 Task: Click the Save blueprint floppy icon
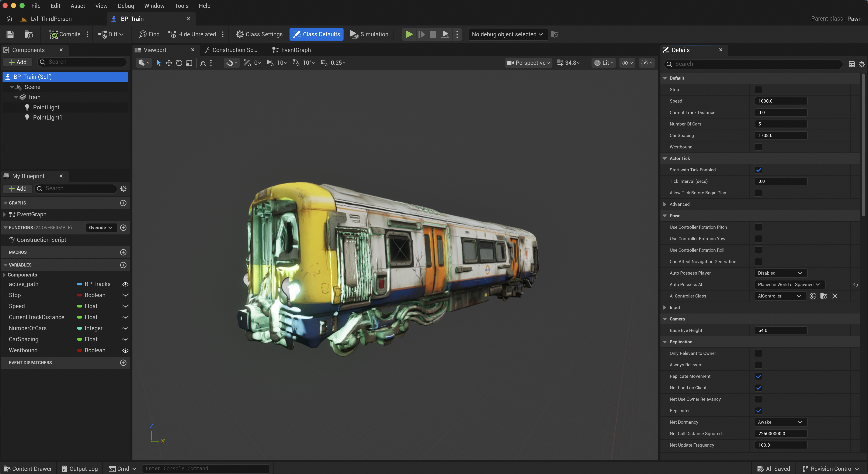[x=10, y=34]
